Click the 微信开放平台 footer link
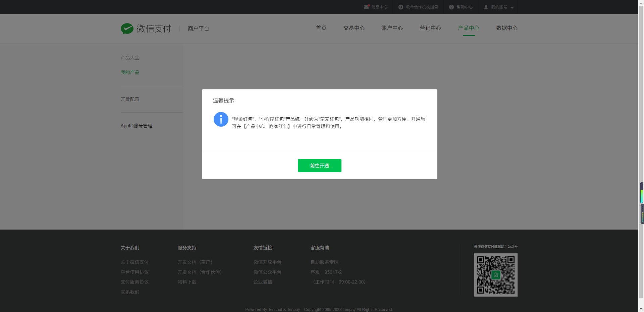 tap(267, 262)
